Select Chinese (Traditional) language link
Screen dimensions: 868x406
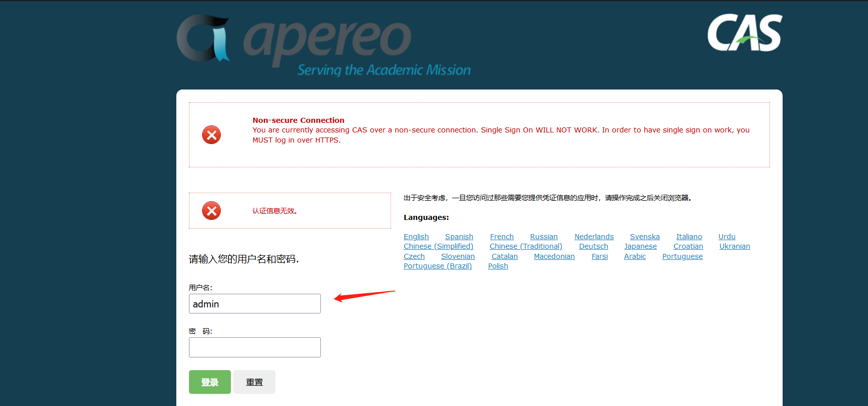(x=526, y=246)
